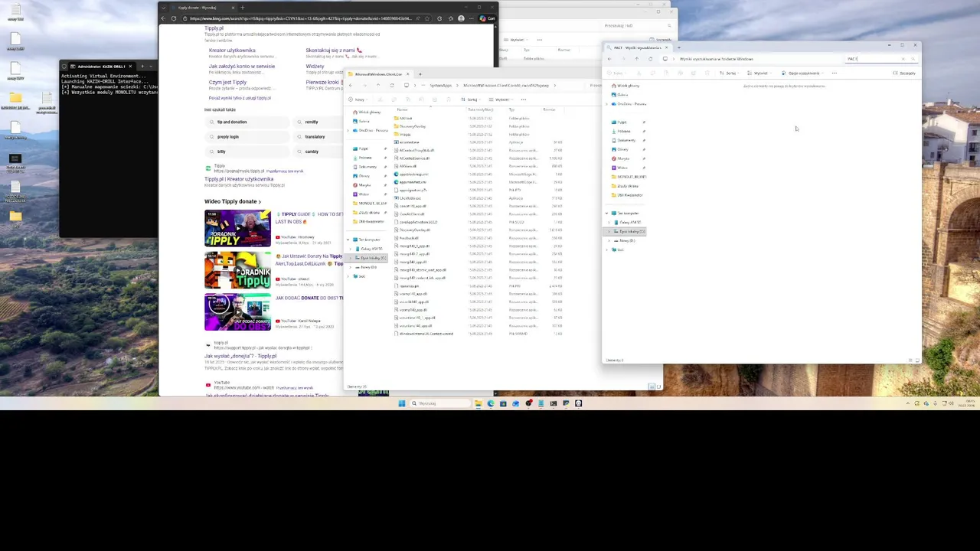This screenshot has height=551, width=980.
Task: Select Pobrane in MicrosoftWindows.Client window sidebar
Action: pos(366,158)
